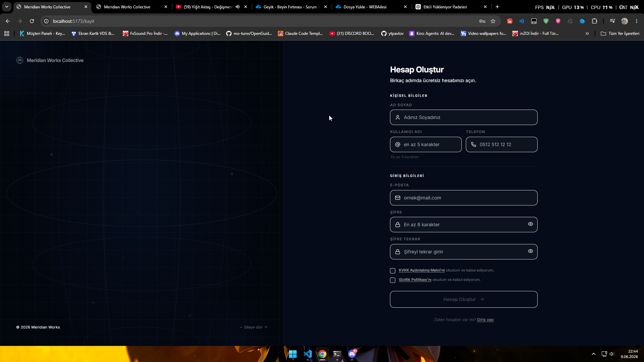Open the terminal from taskbar
The height and width of the screenshot is (362, 644).
coord(337,354)
